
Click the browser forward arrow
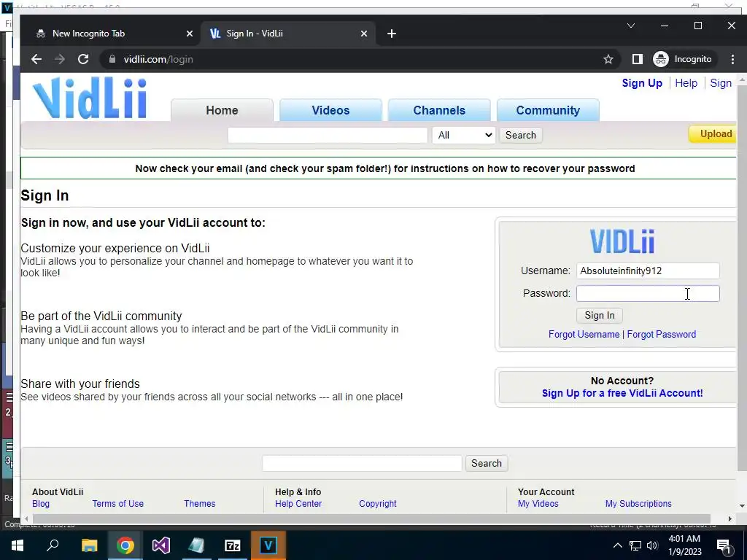coord(60,59)
